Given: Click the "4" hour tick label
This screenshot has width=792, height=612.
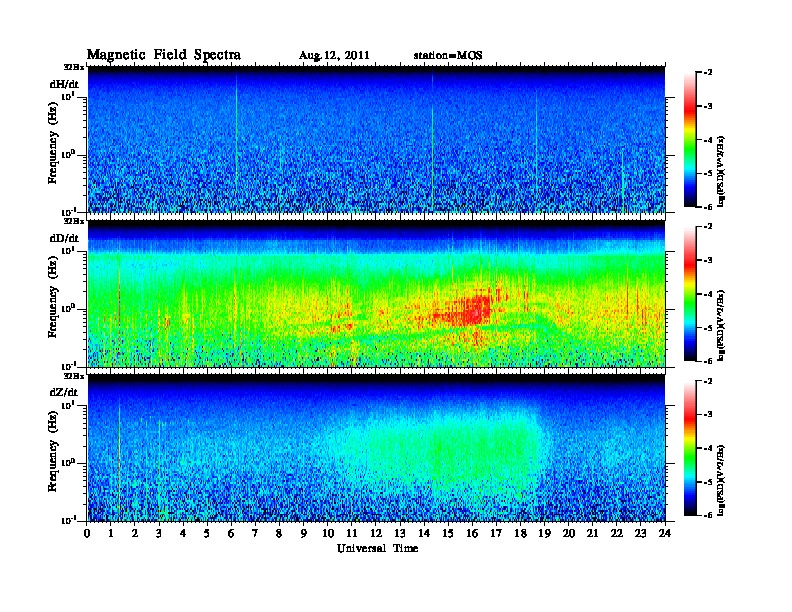Looking at the screenshot, I should coord(183,533).
